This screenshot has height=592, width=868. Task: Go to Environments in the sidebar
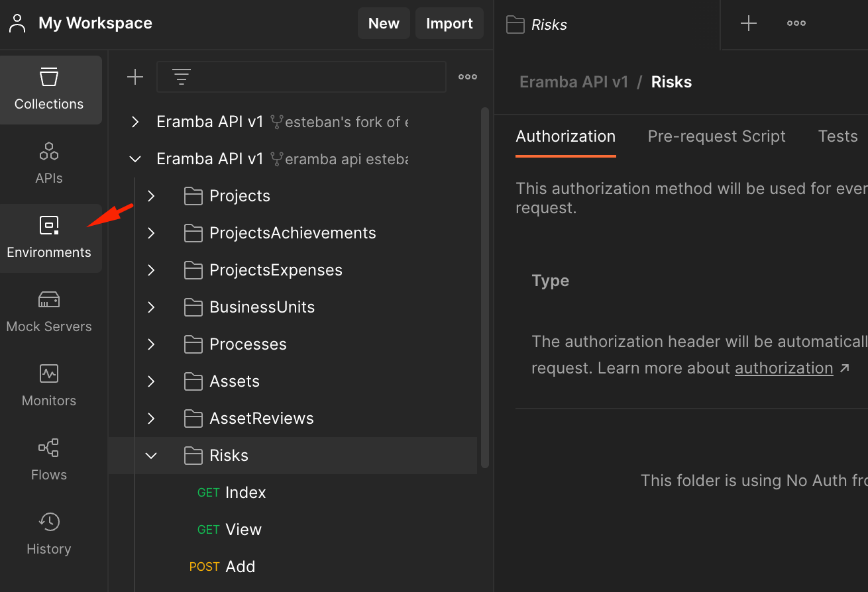(x=49, y=237)
